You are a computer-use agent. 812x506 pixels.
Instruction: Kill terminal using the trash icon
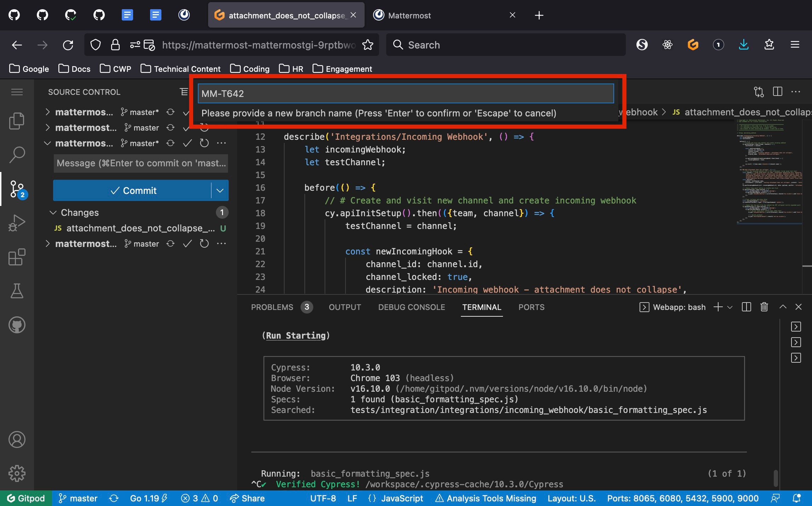click(x=764, y=307)
